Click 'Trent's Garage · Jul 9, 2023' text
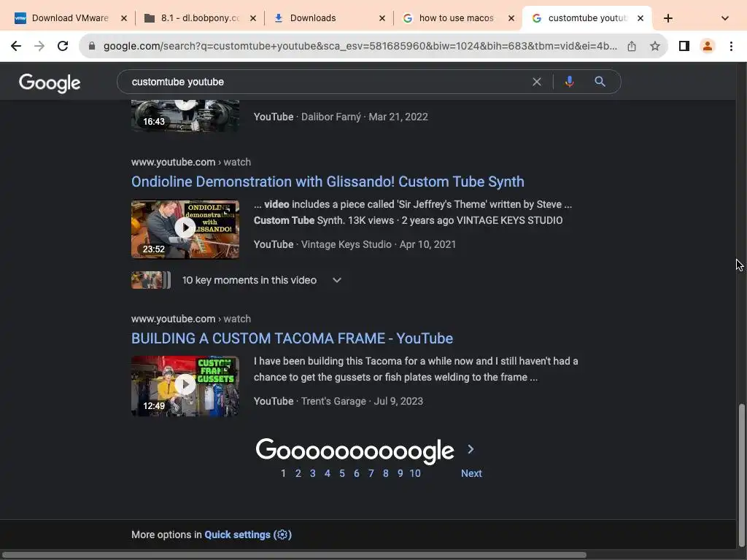 (x=362, y=401)
